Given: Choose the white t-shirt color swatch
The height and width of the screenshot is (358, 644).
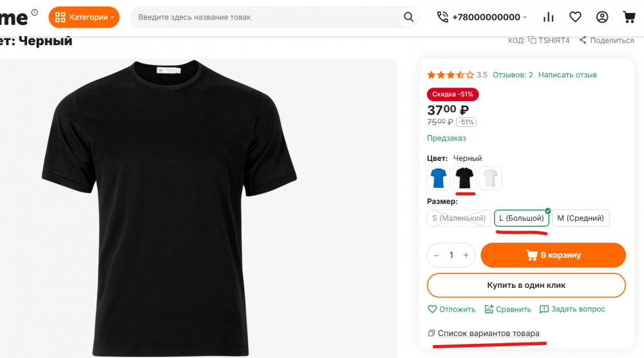Looking at the screenshot, I should point(491,178).
